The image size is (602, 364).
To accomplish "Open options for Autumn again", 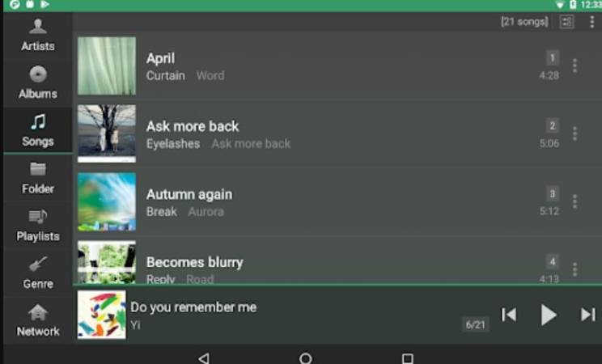I will 574,201.
